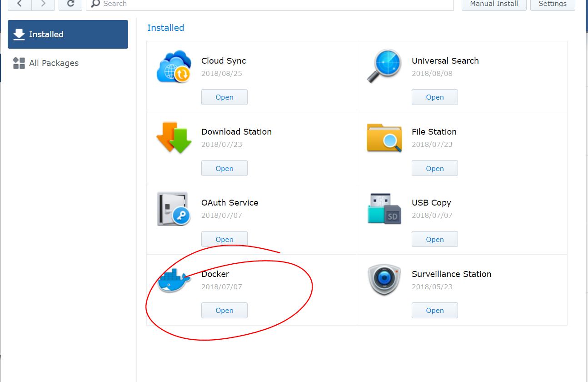Click the Manual Install button

click(x=494, y=4)
